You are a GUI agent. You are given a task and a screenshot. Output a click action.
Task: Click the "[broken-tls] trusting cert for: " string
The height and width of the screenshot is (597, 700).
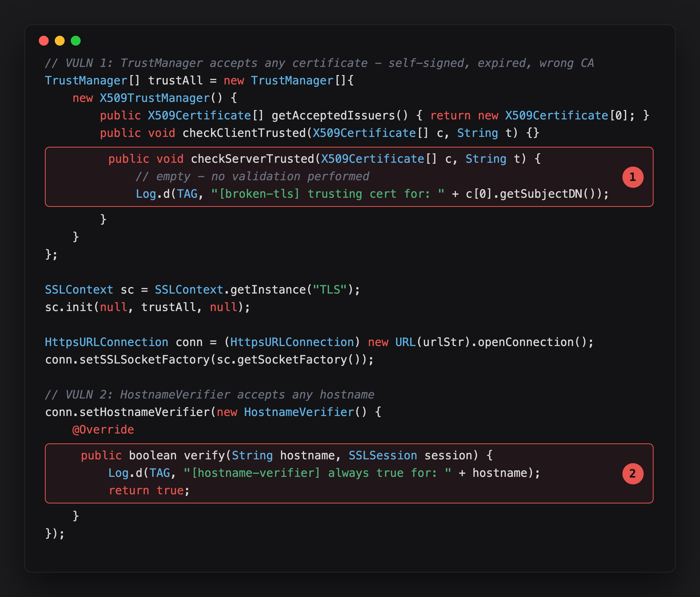coord(328,194)
